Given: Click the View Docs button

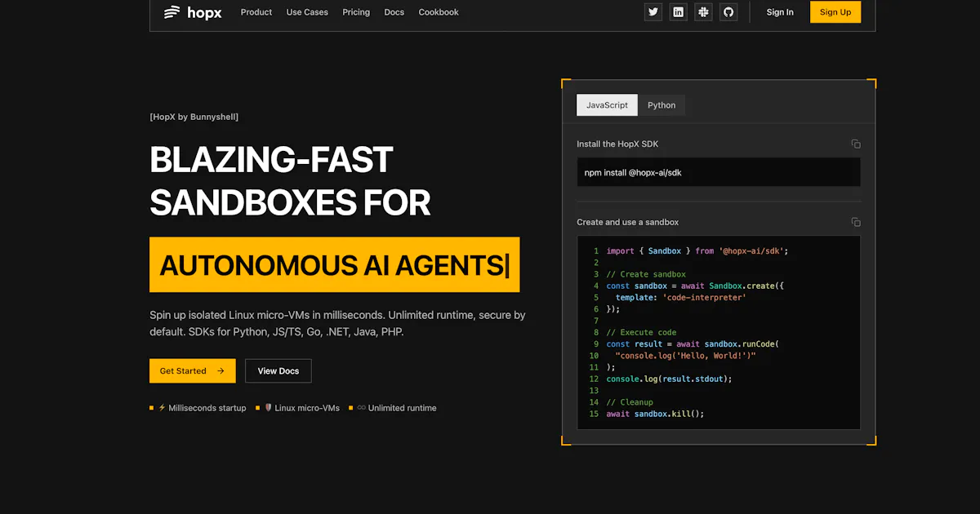Looking at the screenshot, I should click(x=278, y=371).
